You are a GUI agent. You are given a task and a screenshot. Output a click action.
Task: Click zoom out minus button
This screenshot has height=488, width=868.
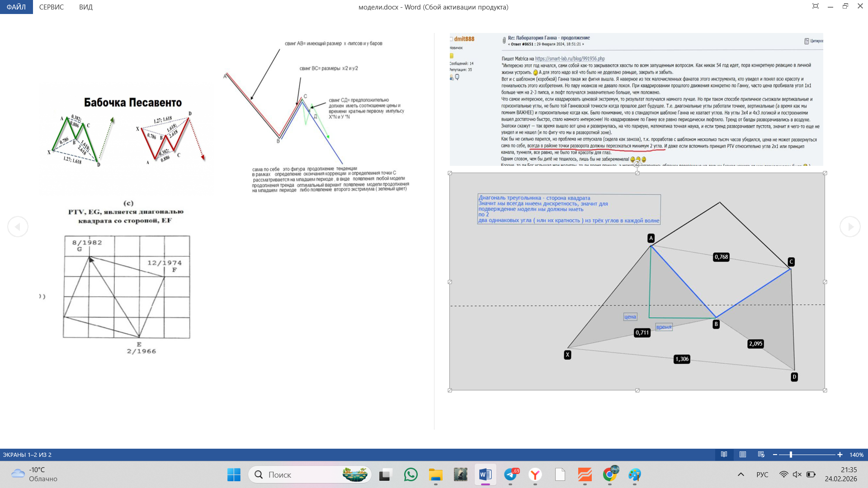pyautogui.click(x=775, y=455)
